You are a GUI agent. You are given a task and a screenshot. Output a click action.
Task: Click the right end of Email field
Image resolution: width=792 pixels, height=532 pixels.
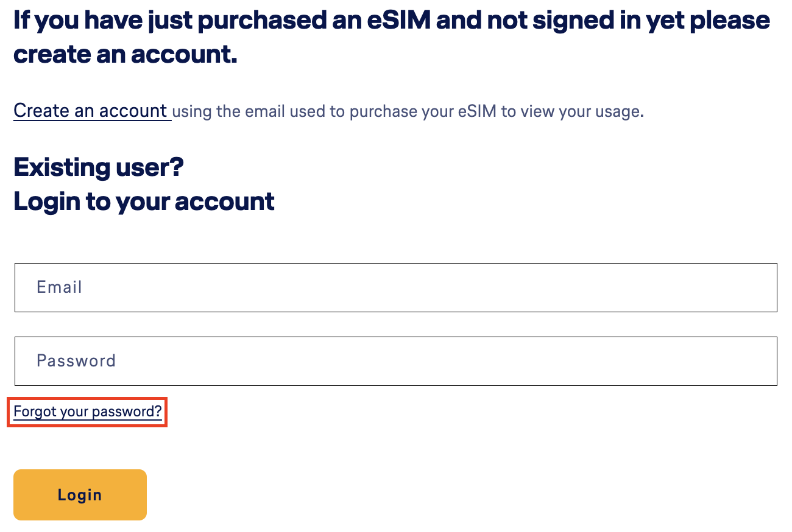coord(755,287)
